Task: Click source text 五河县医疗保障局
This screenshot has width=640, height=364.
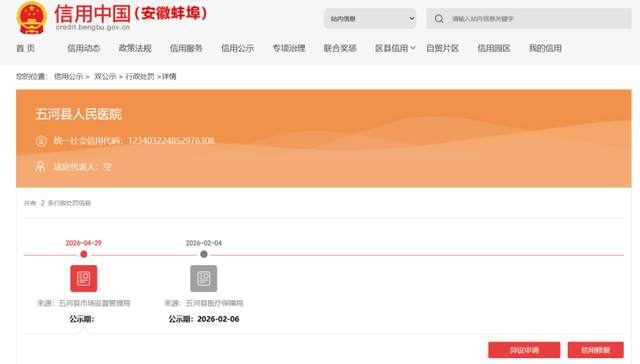Action: (x=214, y=303)
